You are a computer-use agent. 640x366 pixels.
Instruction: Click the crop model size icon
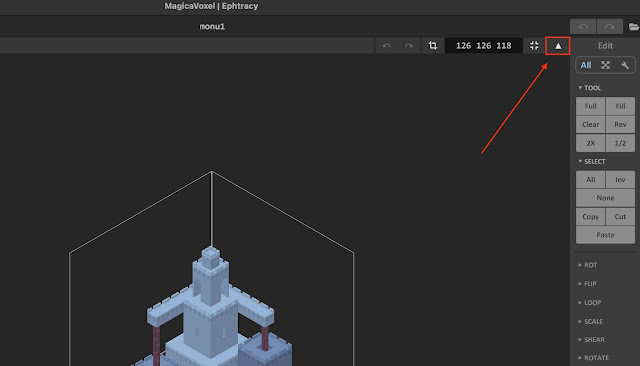tap(433, 45)
